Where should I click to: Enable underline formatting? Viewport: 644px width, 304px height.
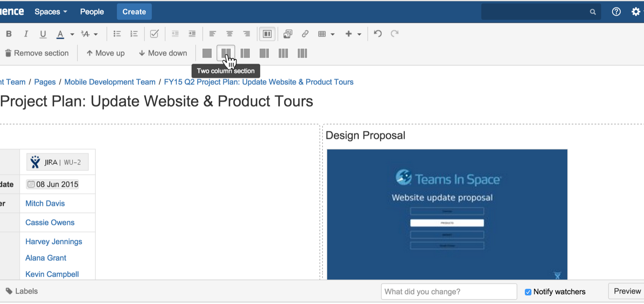(x=43, y=33)
